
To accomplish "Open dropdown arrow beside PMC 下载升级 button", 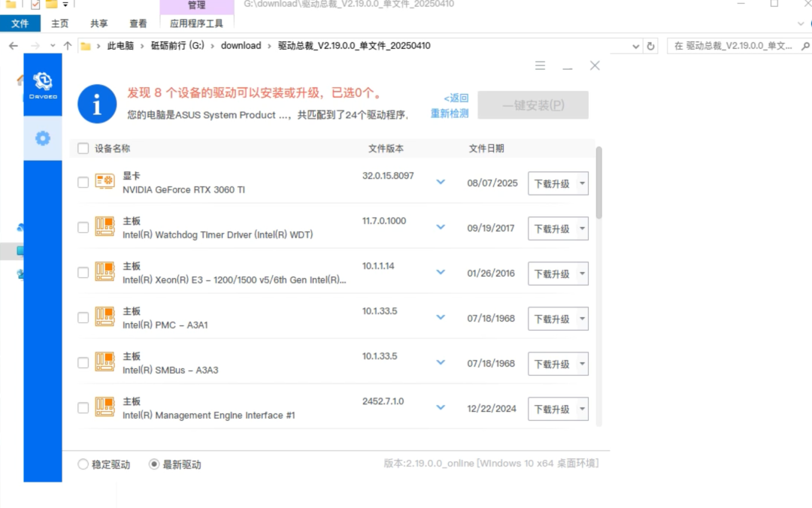I will tap(582, 319).
